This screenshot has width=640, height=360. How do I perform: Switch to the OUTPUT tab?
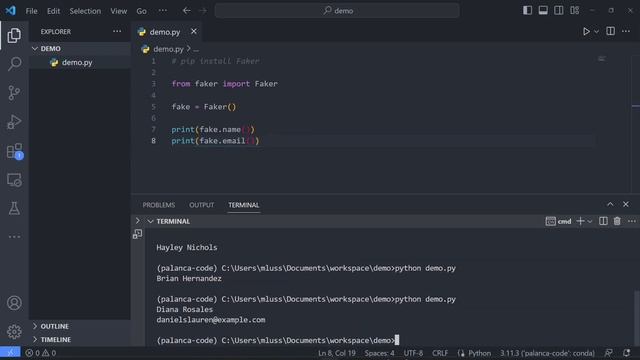click(x=201, y=205)
